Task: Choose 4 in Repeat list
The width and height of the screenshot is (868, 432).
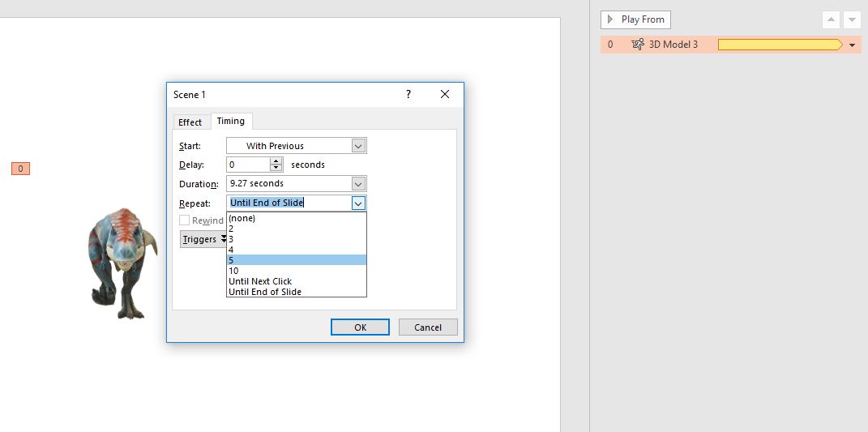Action: [296, 250]
